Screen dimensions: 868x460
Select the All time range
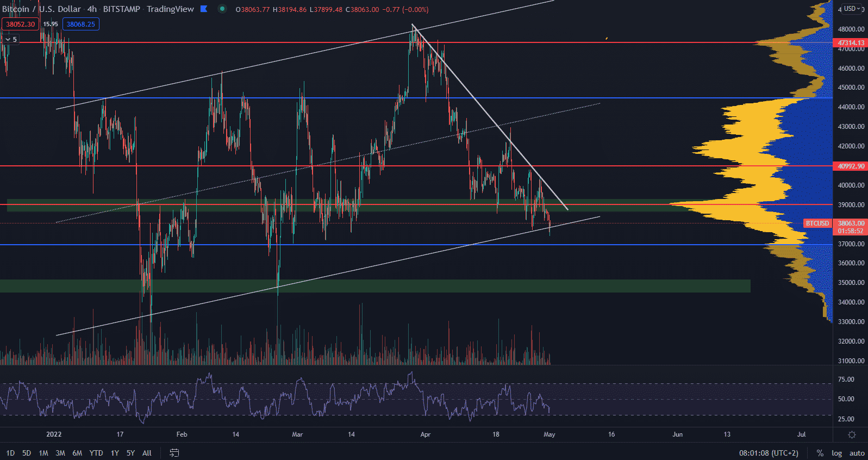coord(147,453)
